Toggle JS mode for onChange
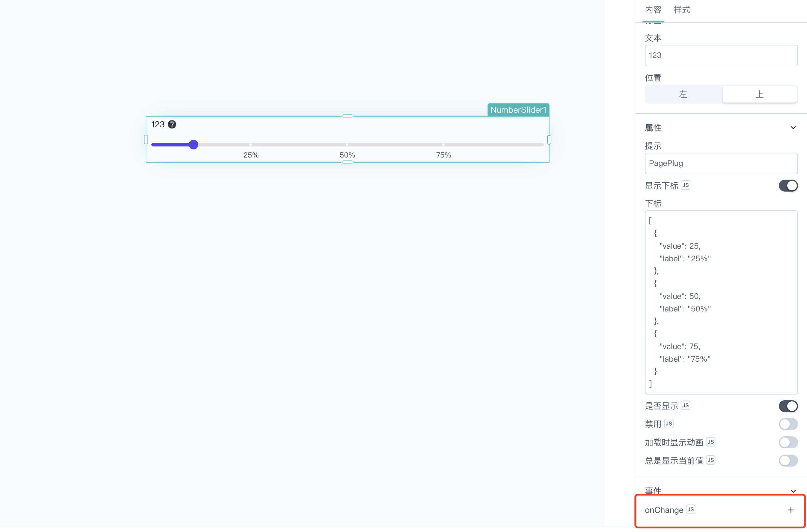 tap(690, 509)
